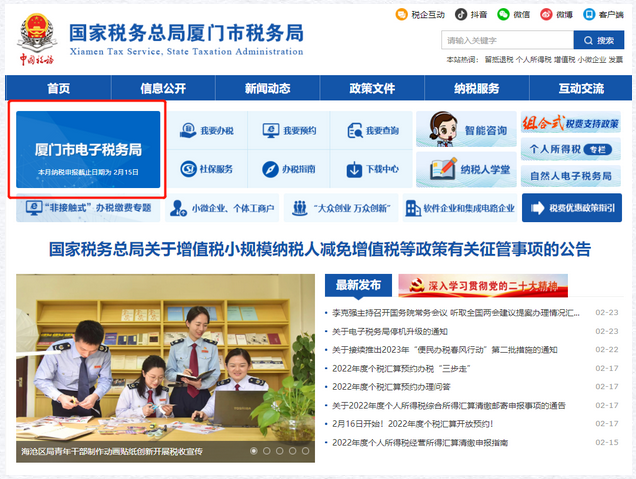This screenshot has height=479, width=636.
Task: Select the second carousel dot
Action: [x=266, y=451]
